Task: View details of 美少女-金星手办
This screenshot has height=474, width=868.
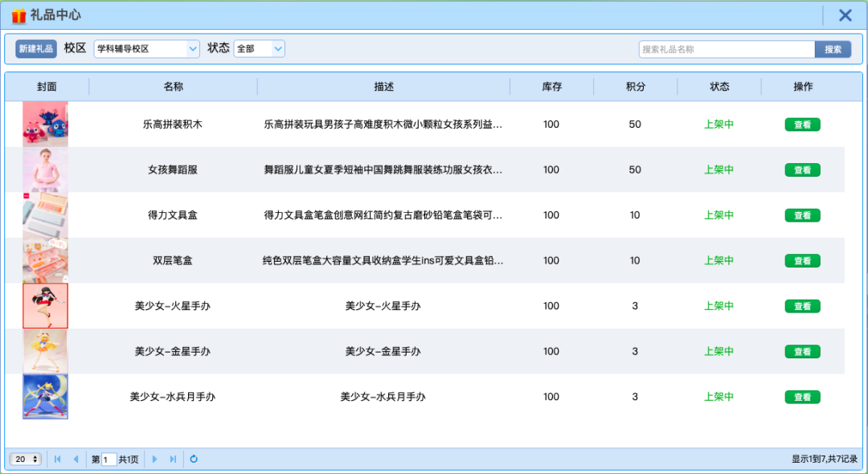Action: pyautogui.click(x=803, y=351)
